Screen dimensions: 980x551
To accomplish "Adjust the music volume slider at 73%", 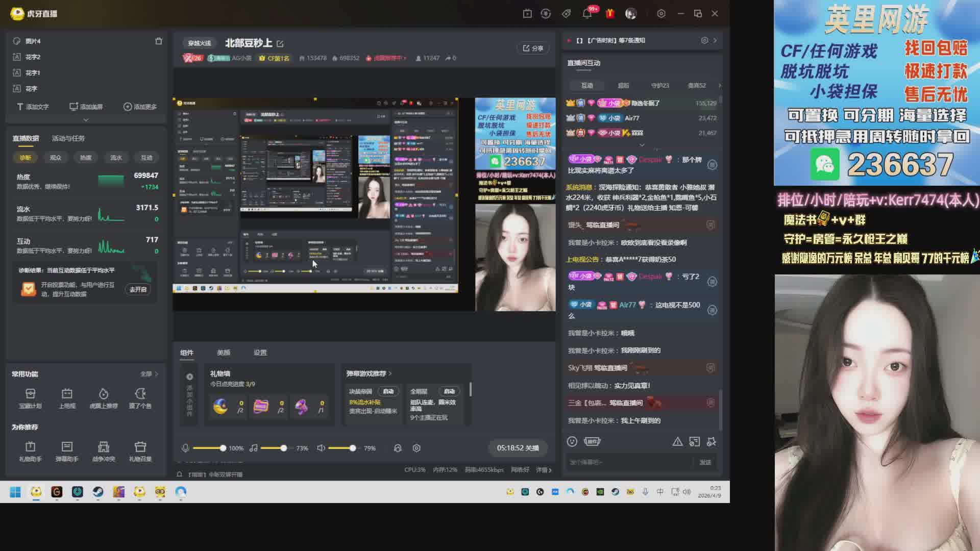I will coord(284,448).
